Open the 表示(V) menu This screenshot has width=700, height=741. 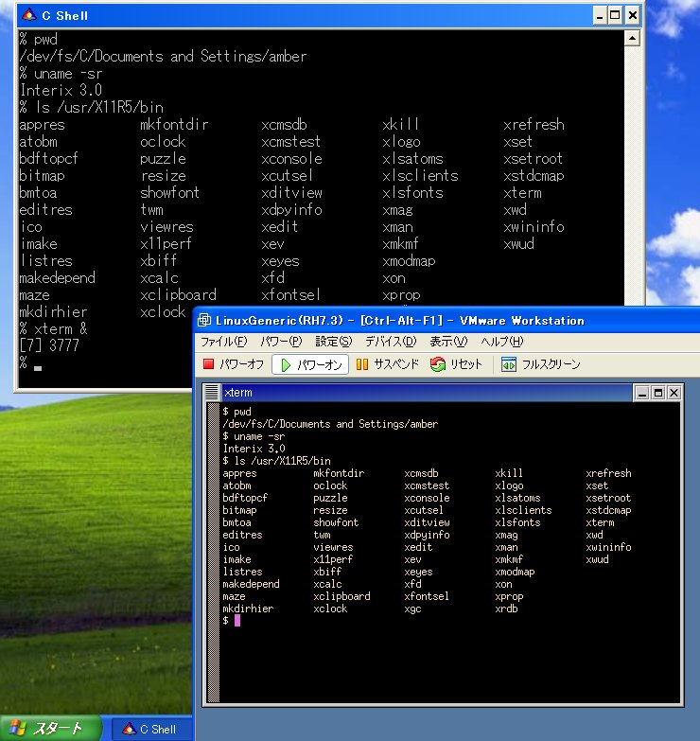(448, 342)
